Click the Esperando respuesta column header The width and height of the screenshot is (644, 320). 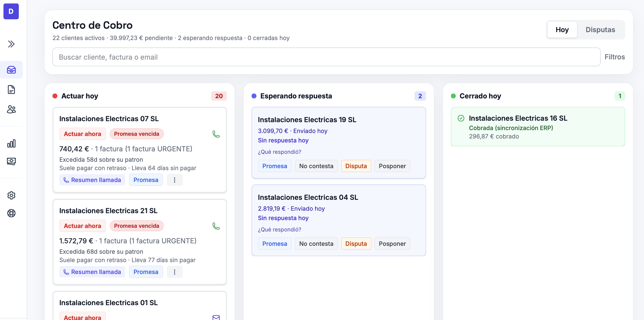click(x=296, y=96)
